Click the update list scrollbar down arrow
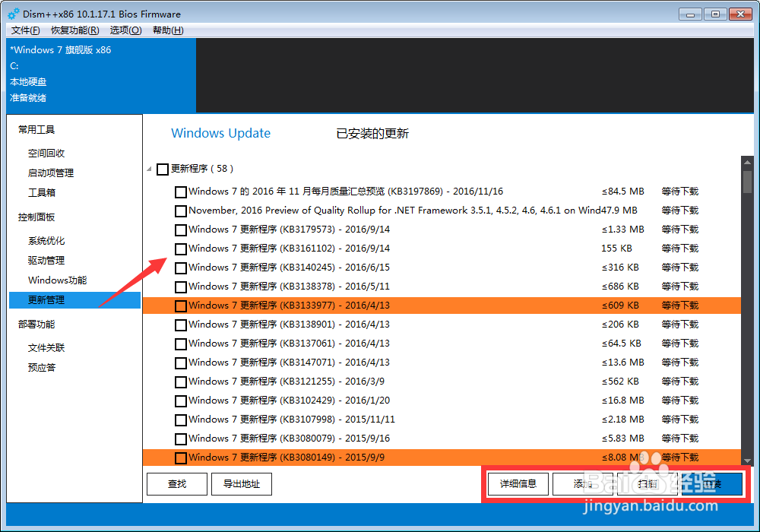 (x=747, y=461)
